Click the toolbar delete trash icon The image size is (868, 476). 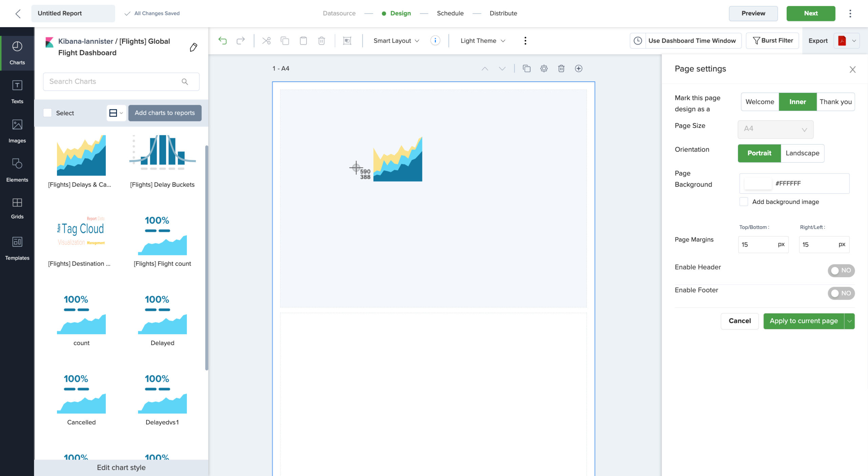tap(321, 41)
